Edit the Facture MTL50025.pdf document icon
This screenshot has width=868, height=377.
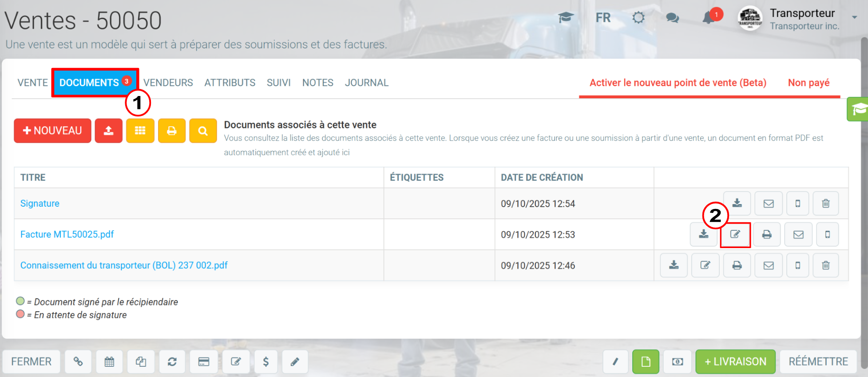(x=735, y=234)
